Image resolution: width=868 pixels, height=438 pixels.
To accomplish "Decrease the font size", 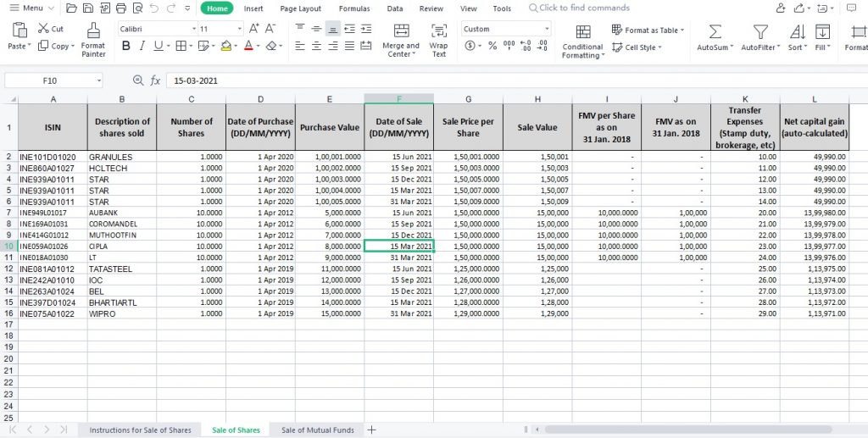I will 270,29.
